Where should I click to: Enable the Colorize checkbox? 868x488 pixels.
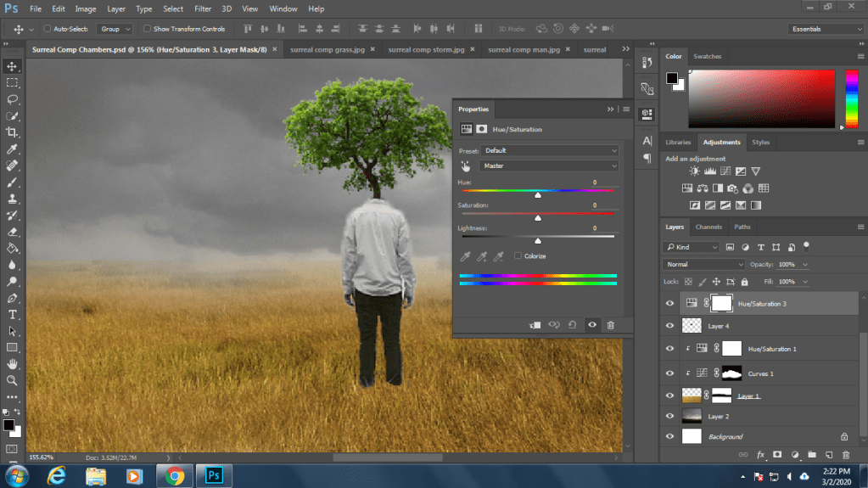pos(518,255)
